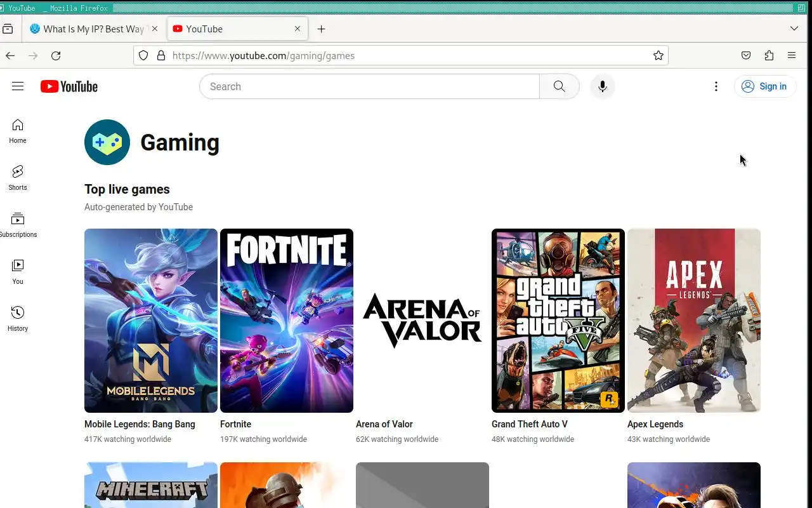This screenshot has width=812, height=508.
Task: Open the Firefox application menu
Action: (792, 56)
